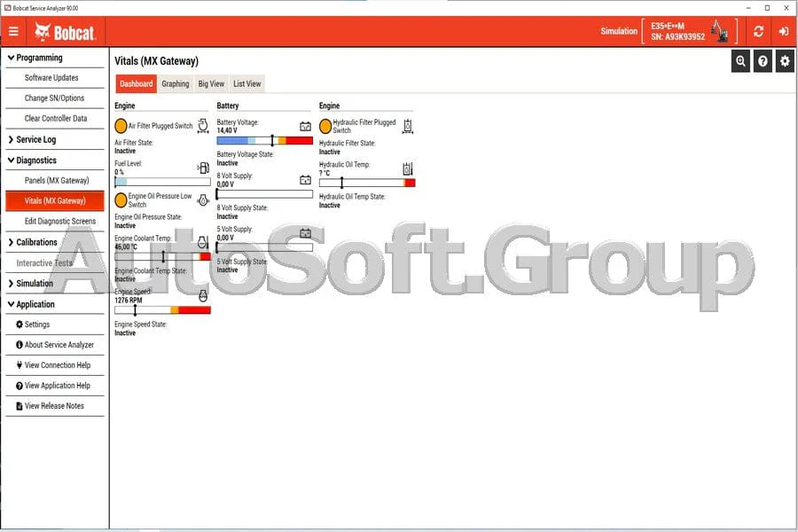798x532 pixels.
Task: Click the Bobcat logo
Action: [x=65, y=32]
